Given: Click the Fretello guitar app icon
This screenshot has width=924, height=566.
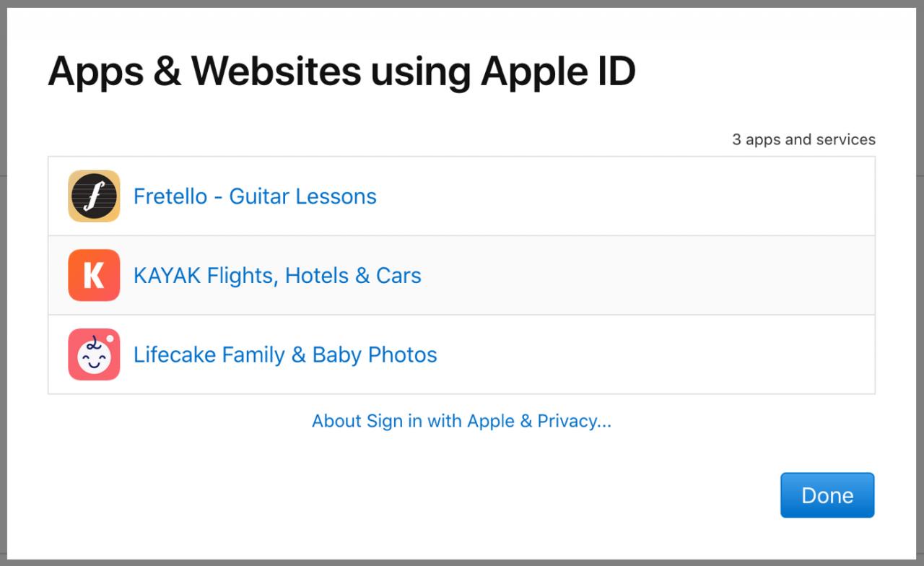Looking at the screenshot, I should tap(94, 196).
